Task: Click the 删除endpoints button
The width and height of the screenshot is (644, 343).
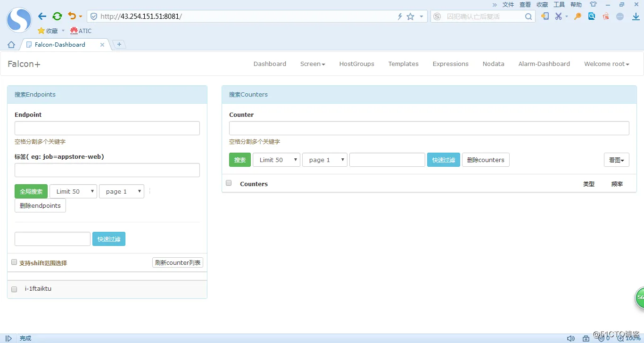Action: click(x=40, y=205)
